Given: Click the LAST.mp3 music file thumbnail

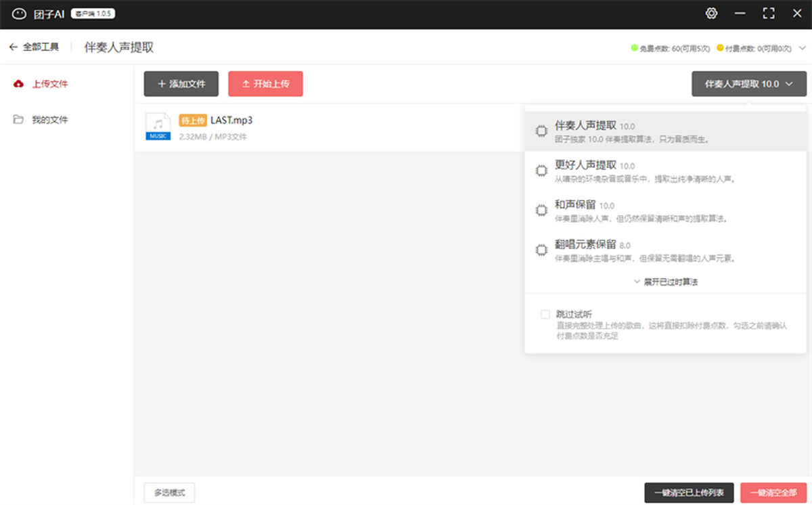Looking at the screenshot, I should 158,126.
